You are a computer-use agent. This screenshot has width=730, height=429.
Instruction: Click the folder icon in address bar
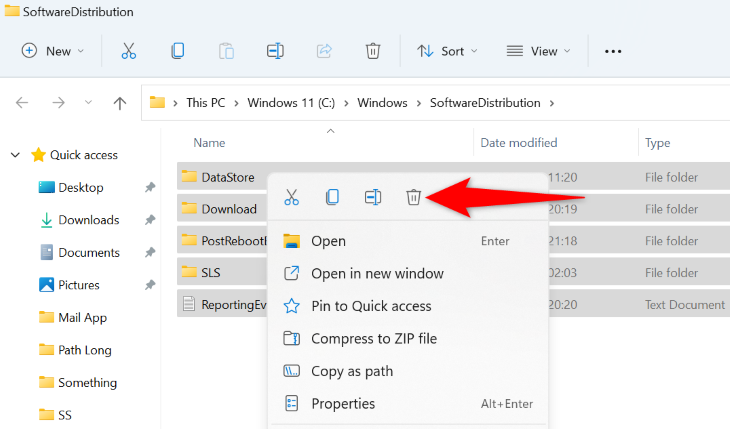pyautogui.click(x=157, y=102)
